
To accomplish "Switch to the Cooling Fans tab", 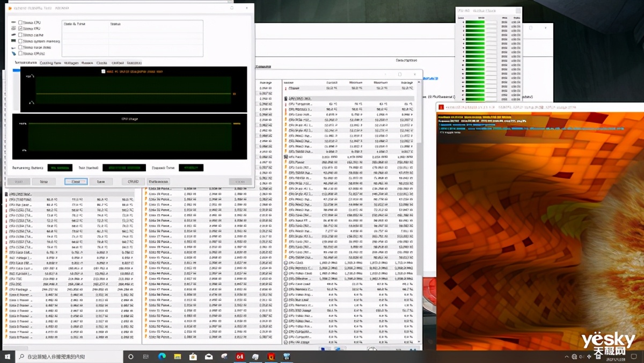I will [x=50, y=63].
